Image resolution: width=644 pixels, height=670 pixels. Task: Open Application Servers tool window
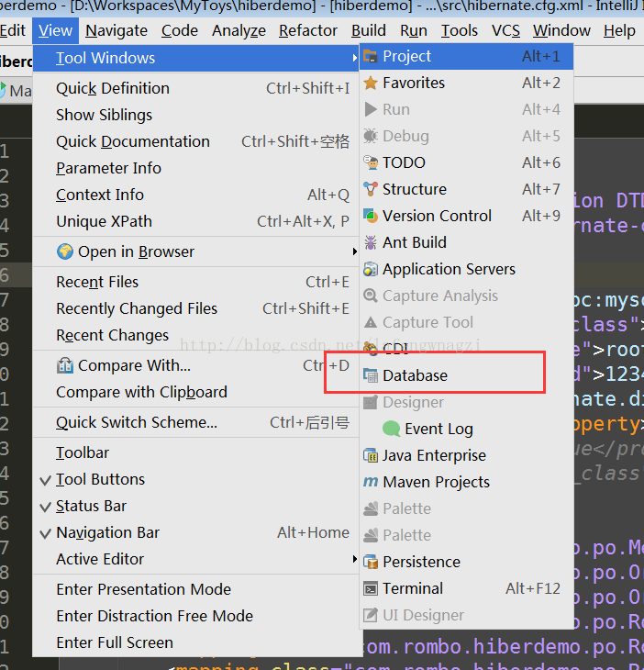[449, 269]
